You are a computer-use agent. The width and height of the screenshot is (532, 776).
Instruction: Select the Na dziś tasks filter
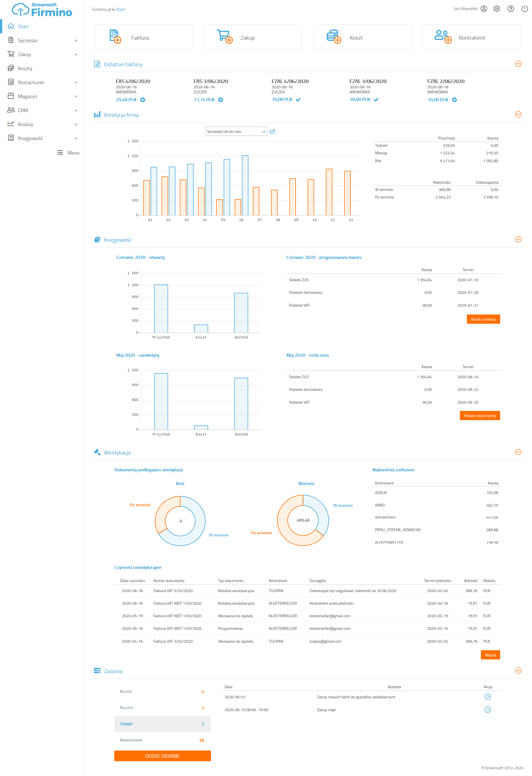pos(162,692)
